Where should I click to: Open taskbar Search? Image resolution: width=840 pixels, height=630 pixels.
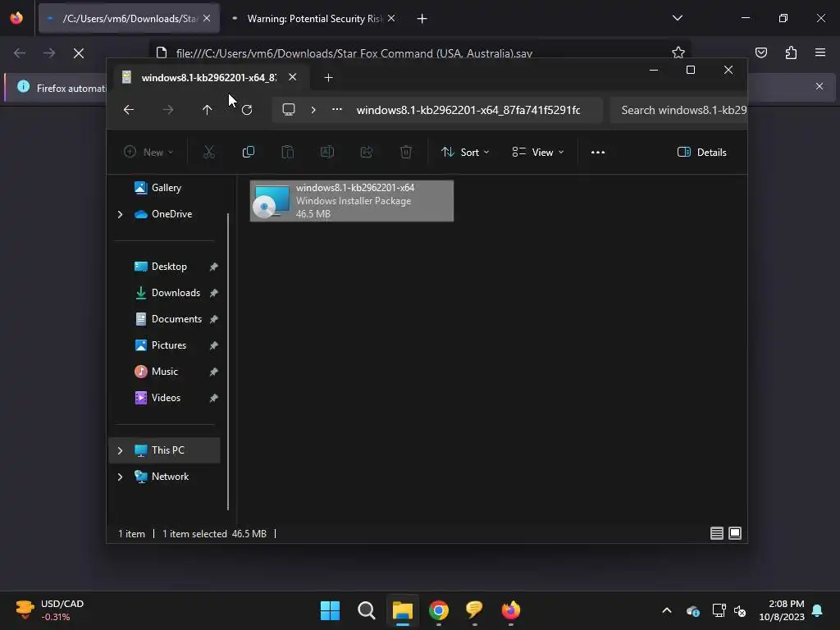[x=367, y=610]
